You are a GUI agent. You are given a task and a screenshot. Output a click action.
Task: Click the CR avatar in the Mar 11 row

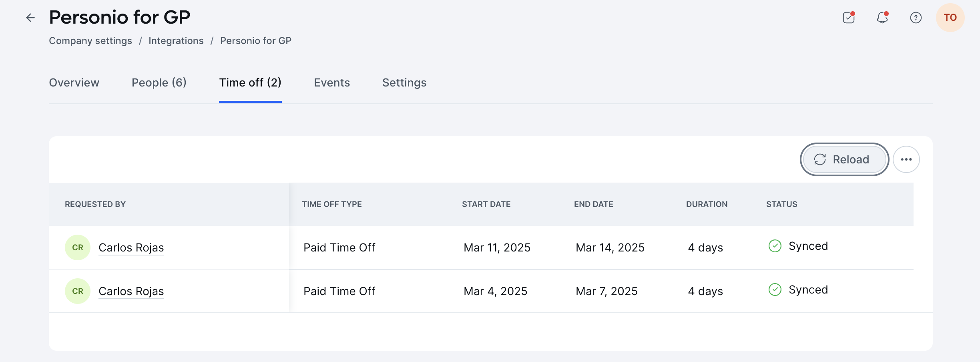point(78,247)
